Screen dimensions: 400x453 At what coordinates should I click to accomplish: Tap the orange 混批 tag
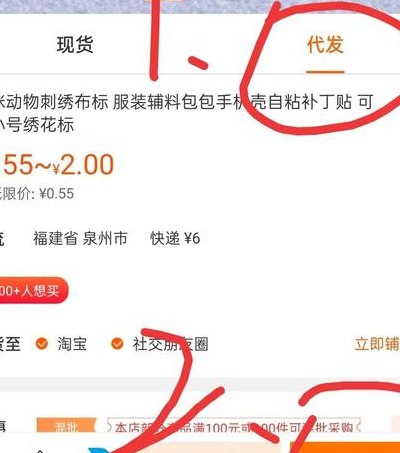[66, 426]
